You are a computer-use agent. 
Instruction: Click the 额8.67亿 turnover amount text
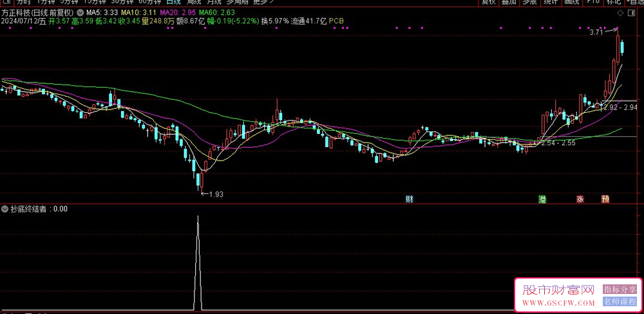(191, 21)
